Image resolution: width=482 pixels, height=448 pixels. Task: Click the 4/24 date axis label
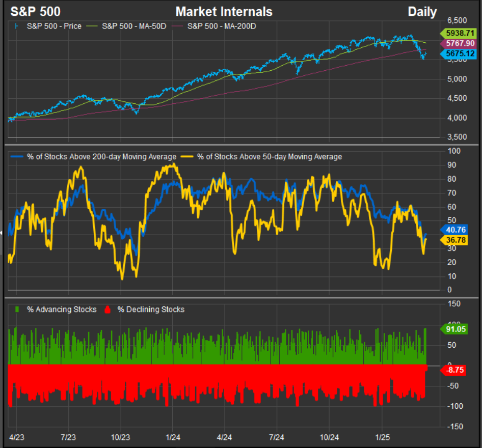224,437
